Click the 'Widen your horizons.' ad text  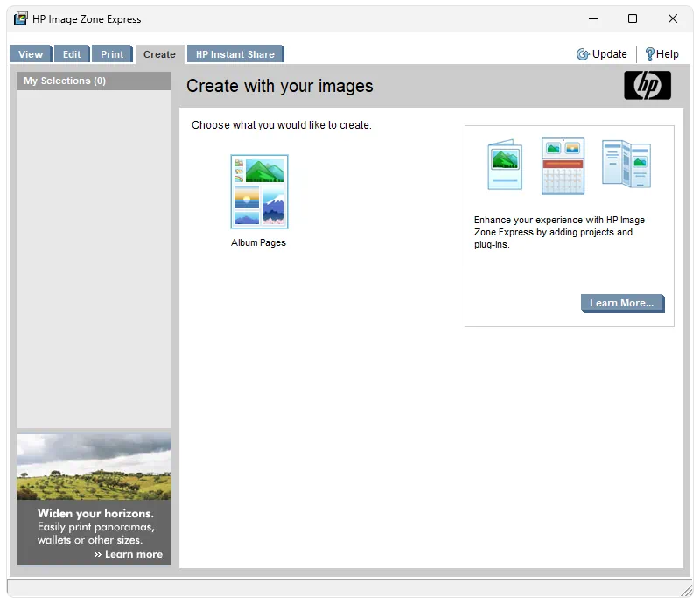[95, 513]
